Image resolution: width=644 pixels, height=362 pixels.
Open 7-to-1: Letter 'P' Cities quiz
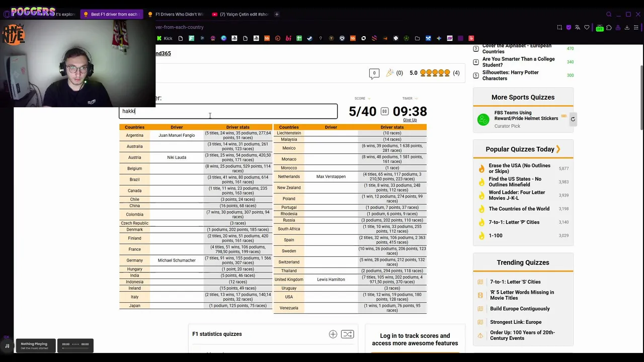click(514, 222)
